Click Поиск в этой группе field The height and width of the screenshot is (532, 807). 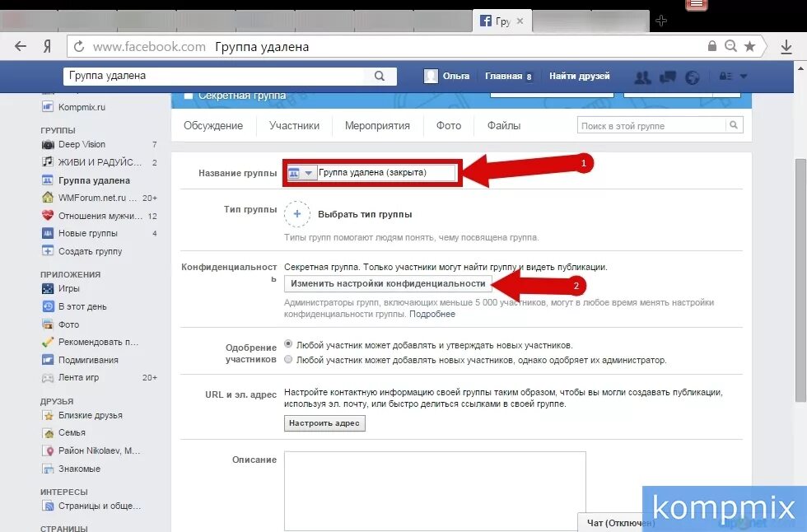tap(651, 125)
